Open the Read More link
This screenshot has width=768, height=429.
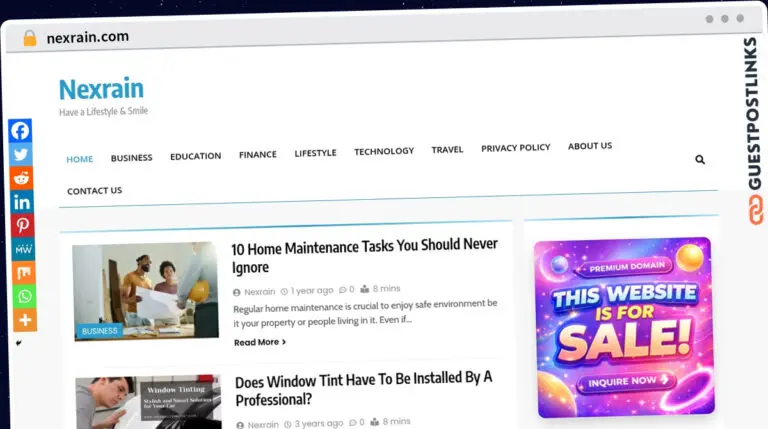(260, 342)
